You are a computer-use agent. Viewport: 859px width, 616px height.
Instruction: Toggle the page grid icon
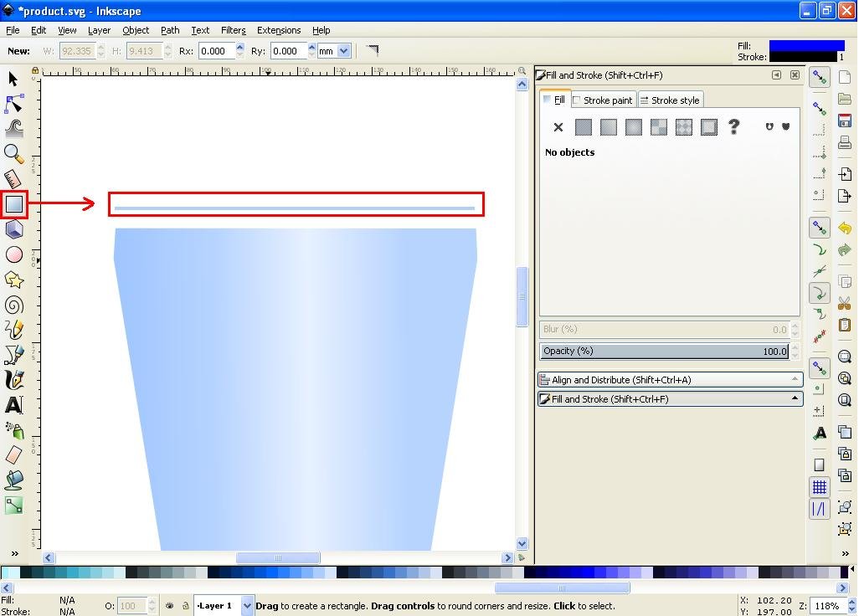click(819, 487)
